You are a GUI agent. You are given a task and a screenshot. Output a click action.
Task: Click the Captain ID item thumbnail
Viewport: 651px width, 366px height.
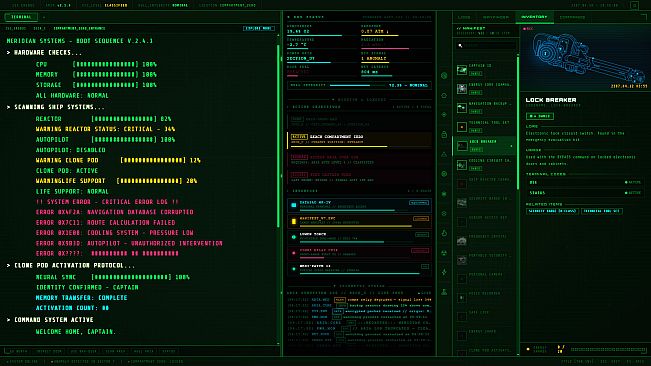(x=462, y=70)
